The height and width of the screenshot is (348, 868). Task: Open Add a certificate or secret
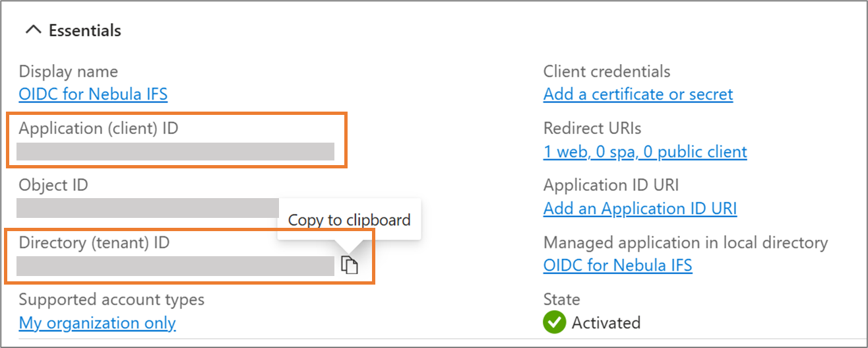tap(638, 94)
